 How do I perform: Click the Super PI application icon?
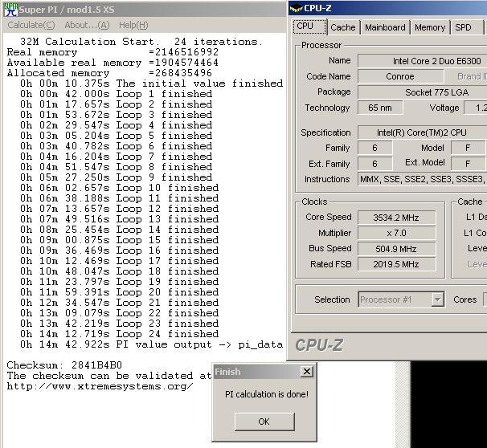pos(10,10)
